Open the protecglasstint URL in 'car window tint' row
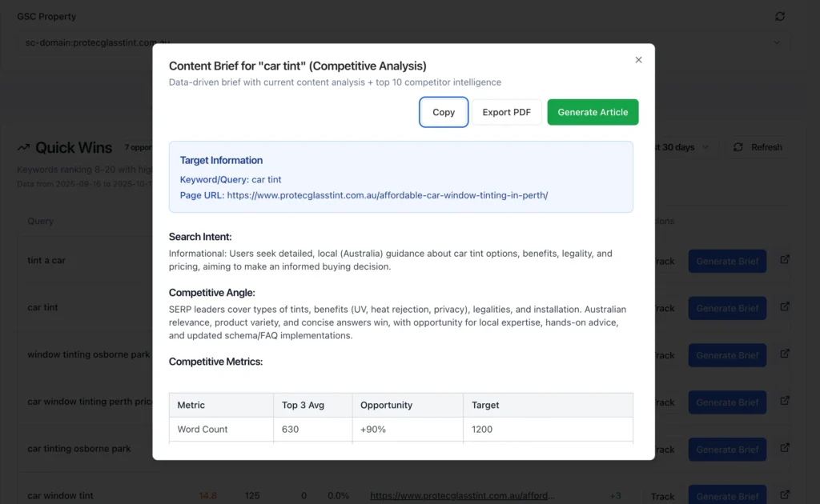820x504 pixels. (x=461, y=496)
